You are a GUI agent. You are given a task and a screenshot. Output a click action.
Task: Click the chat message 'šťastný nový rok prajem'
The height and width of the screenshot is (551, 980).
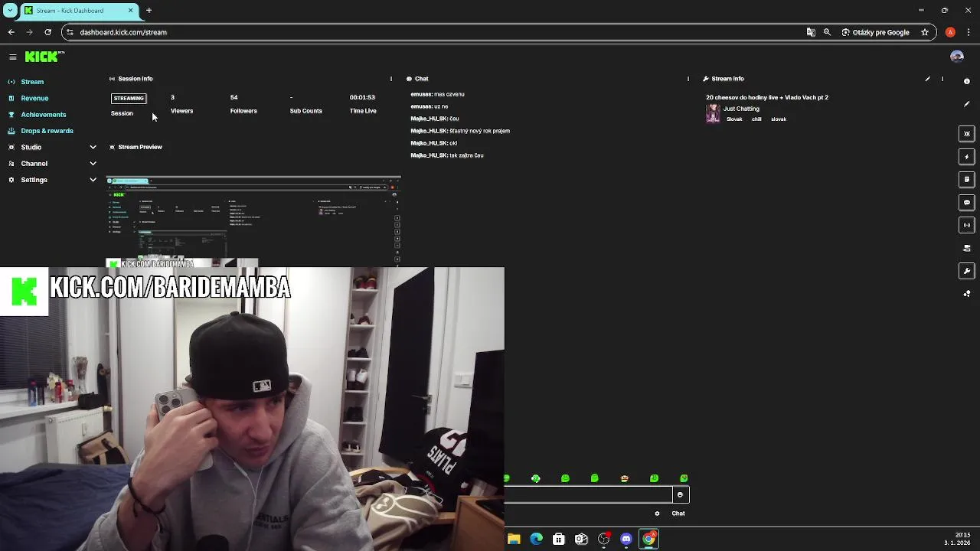click(x=479, y=131)
